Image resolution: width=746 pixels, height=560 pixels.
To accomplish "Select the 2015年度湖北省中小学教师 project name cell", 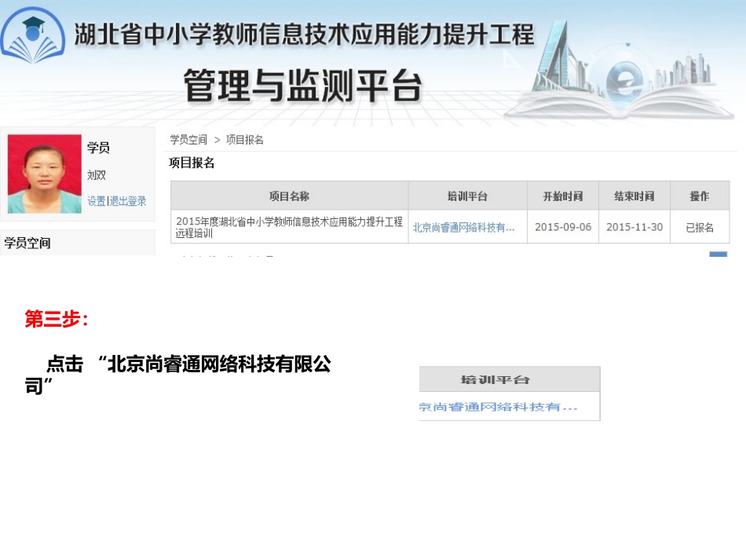I will 289,227.
